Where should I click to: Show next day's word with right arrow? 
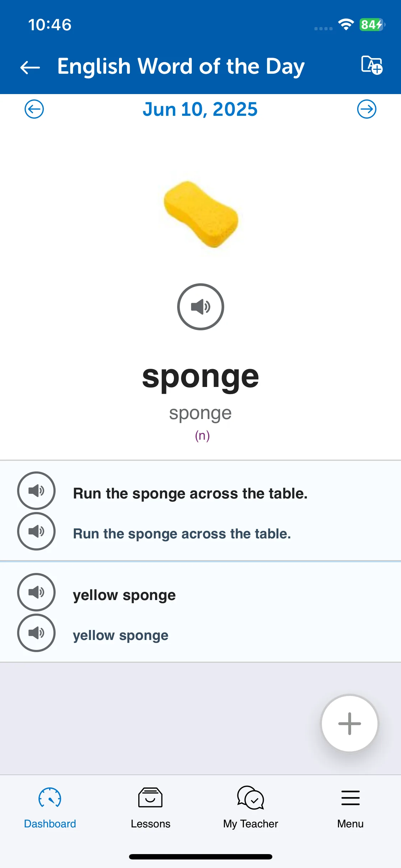367,109
